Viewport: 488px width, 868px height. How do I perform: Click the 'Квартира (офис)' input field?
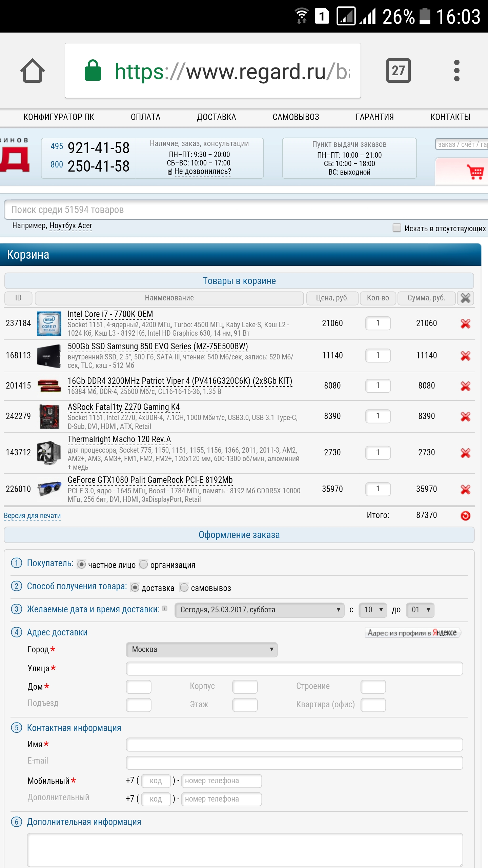click(373, 705)
